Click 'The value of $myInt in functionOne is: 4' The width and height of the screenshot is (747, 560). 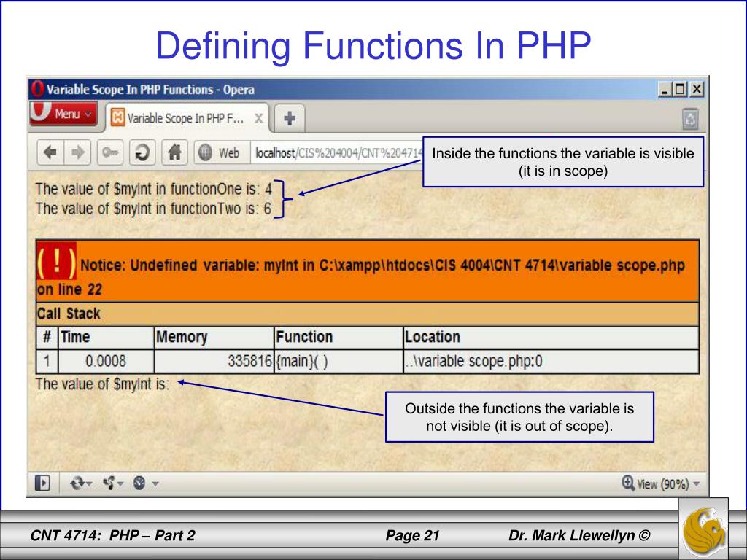coord(153,189)
